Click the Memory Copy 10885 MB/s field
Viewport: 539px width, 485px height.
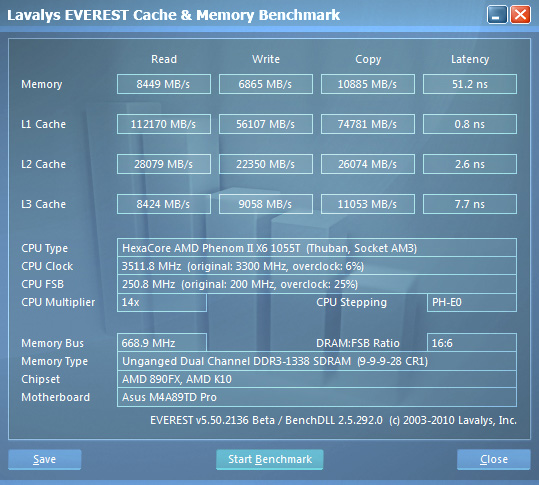(368, 84)
